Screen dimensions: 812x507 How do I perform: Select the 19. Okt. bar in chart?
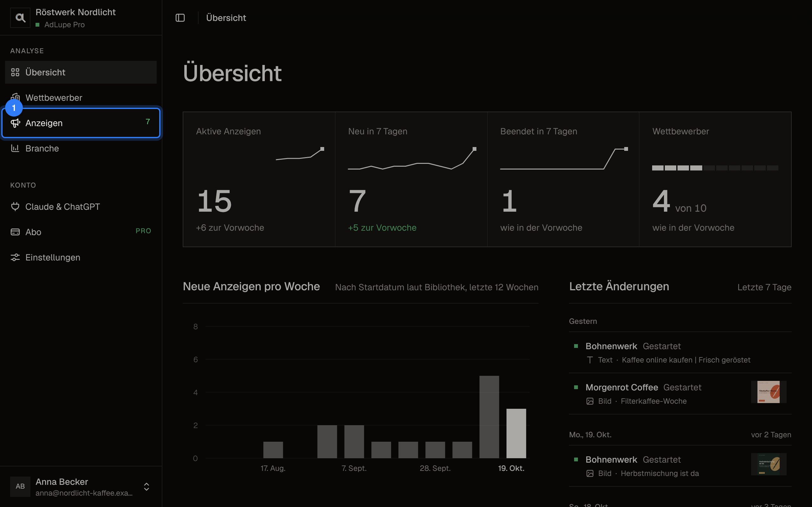[516, 433]
